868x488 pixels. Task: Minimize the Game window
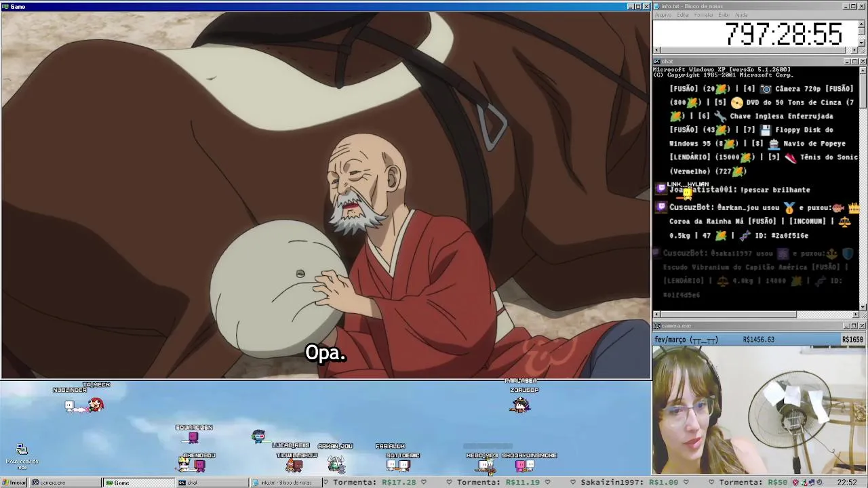click(630, 6)
